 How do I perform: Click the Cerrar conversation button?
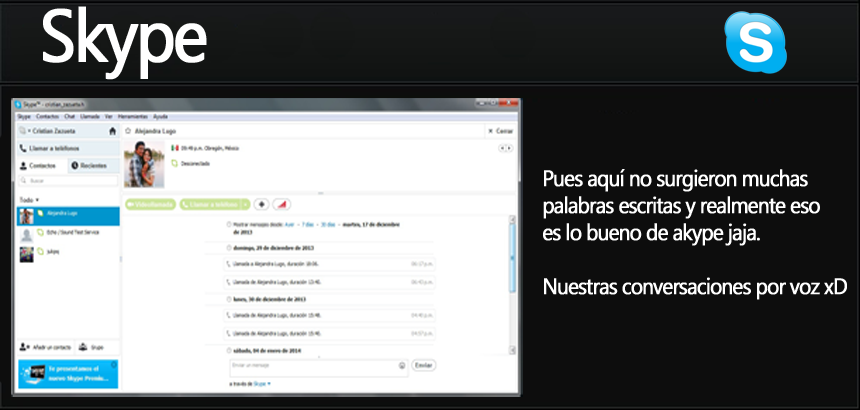pyautogui.click(x=500, y=131)
